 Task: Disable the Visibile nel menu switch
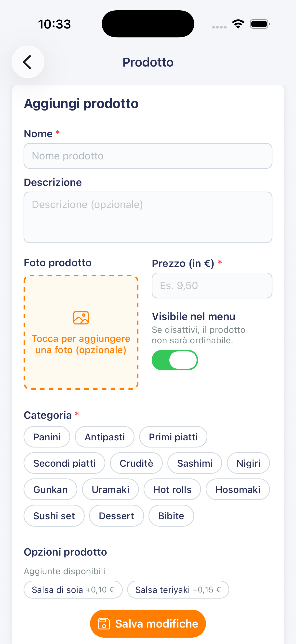tap(175, 360)
